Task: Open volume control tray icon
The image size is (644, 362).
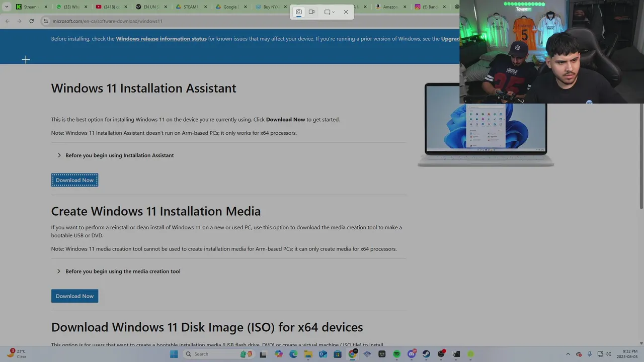Action: tap(608, 354)
